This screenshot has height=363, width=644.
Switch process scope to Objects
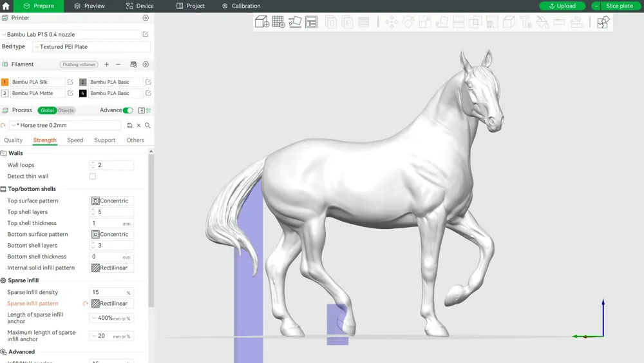66,110
